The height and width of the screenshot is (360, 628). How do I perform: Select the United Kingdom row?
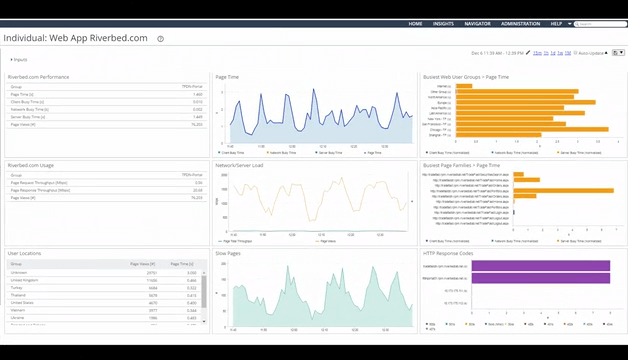103,280
